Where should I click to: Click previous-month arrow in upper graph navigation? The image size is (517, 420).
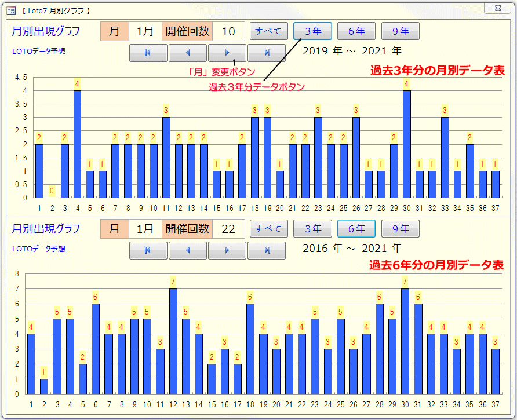coord(188,53)
